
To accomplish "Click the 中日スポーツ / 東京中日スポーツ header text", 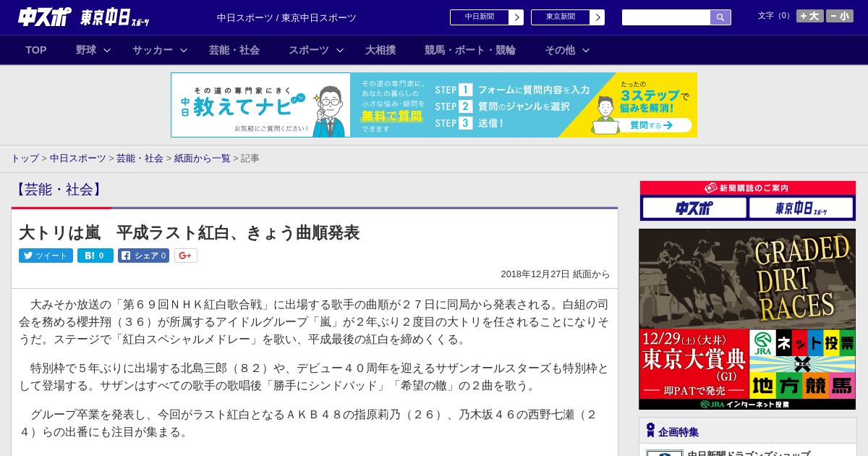I will coord(286,17).
